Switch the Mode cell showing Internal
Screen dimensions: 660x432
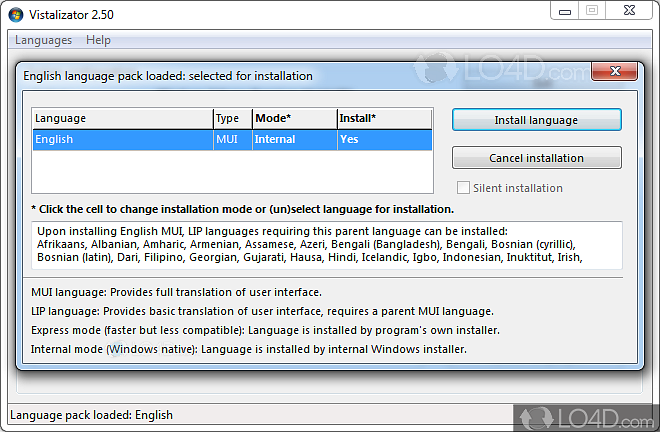tap(294, 140)
